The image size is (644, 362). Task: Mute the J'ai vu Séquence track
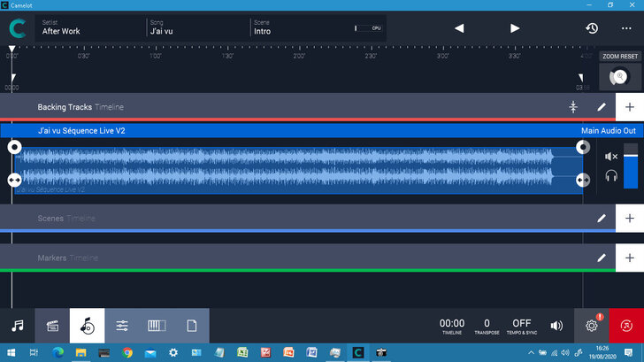(610, 157)
